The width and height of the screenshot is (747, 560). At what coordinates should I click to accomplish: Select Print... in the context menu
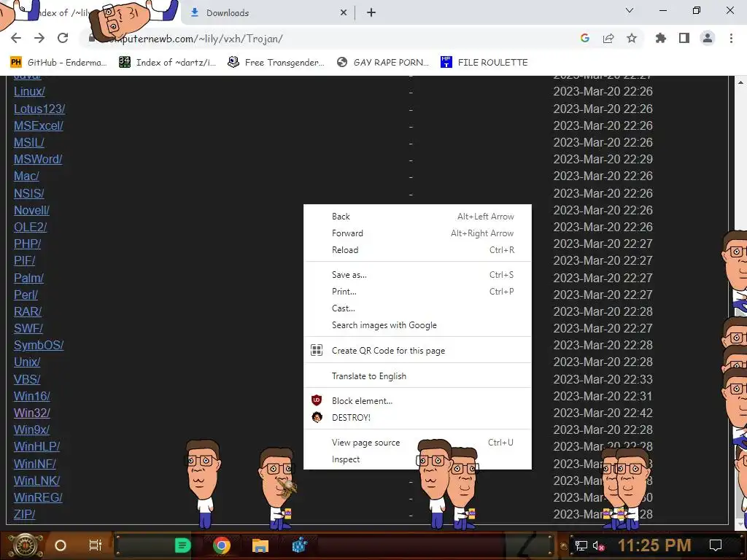tap(417, 292)
